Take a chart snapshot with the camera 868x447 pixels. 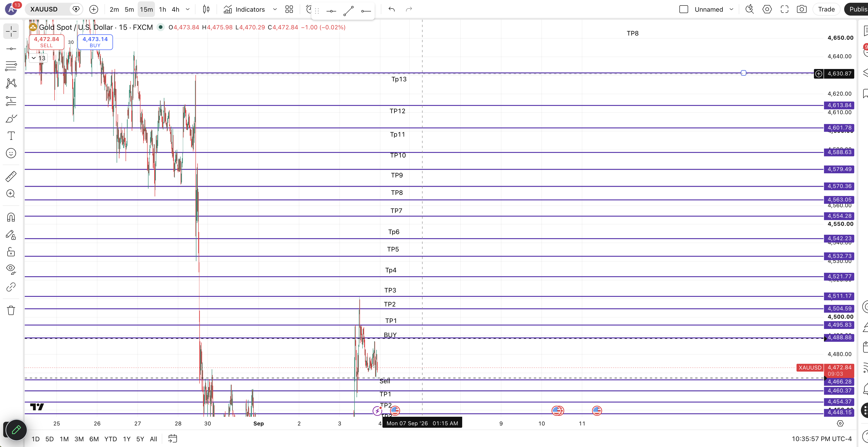coord(802,9)
